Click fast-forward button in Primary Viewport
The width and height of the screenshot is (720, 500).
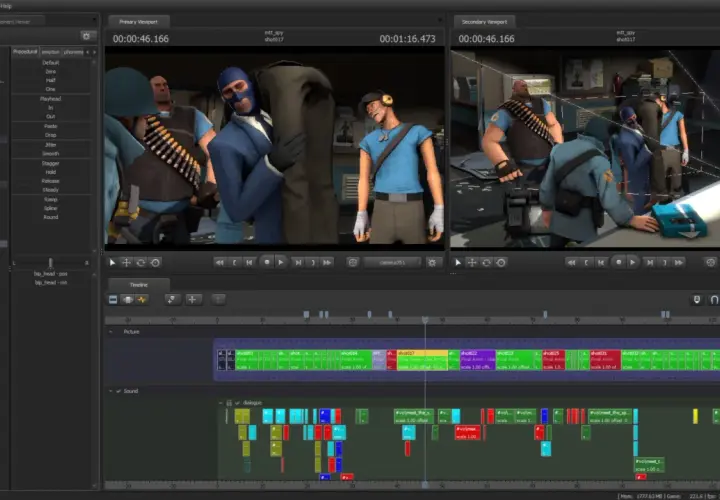(x=327, y=263)
